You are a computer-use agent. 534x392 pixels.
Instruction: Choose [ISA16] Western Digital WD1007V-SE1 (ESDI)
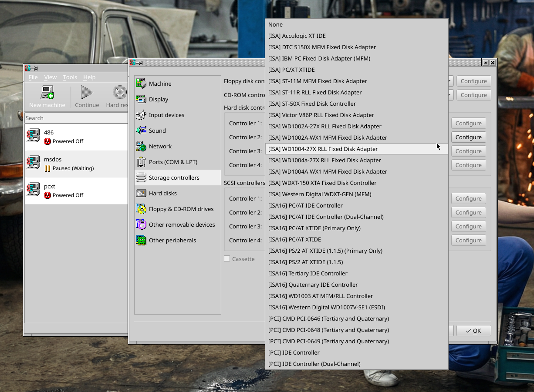(x=357, y=307)
